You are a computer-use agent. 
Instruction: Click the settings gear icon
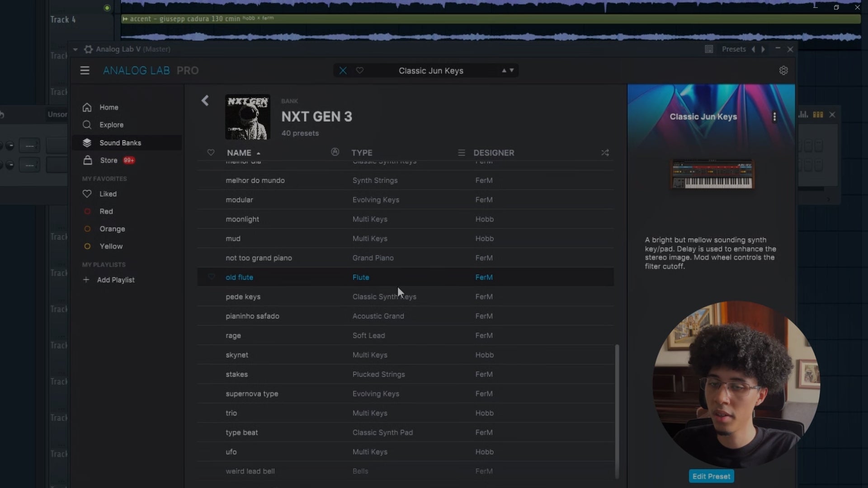point(783,70)
